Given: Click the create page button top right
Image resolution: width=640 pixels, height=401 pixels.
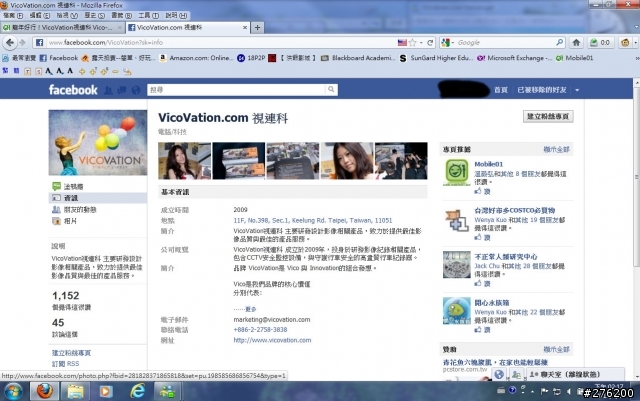Looking at the screenshot, I should pos(548,116).
